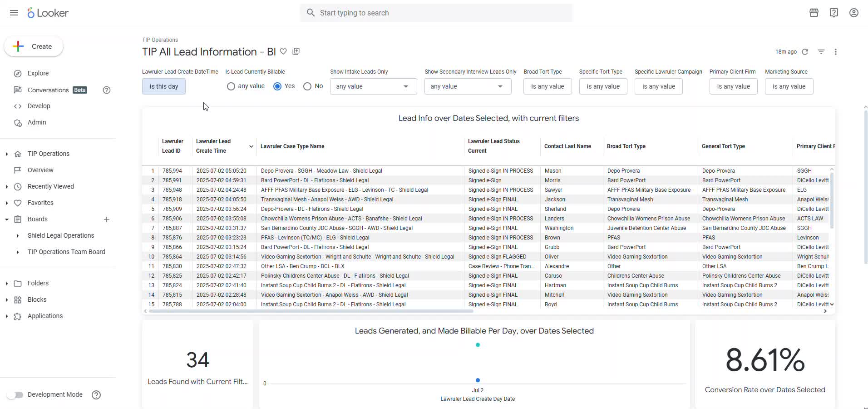Toggle the dashboard filters icon
The image size is (868, 409).
coord(821,52)
